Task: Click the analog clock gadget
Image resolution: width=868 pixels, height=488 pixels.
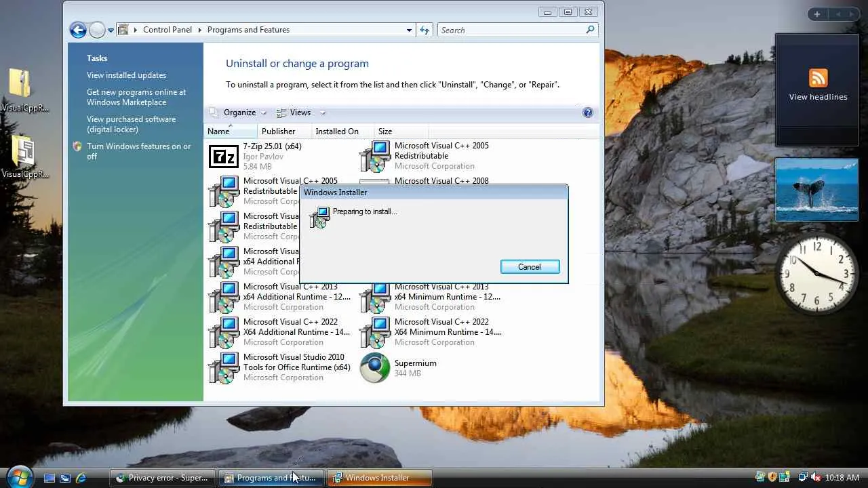Action: click(816, 273)
